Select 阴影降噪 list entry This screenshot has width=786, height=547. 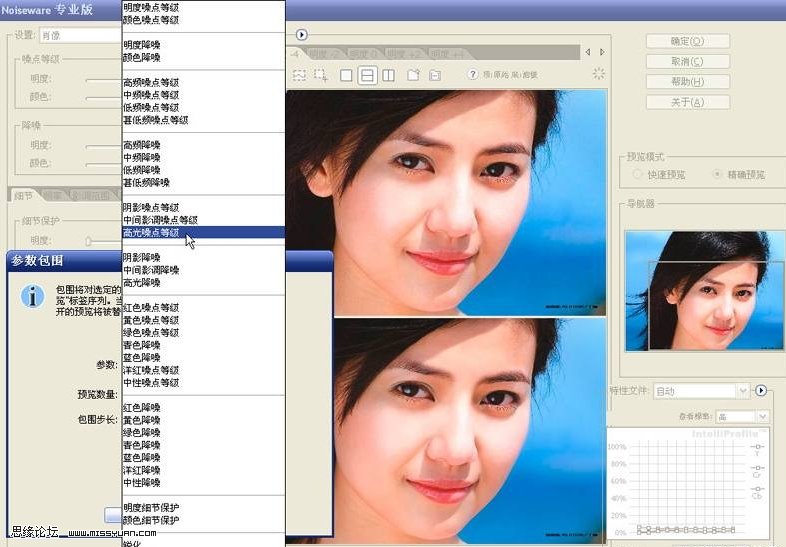pyautogui.click(x=204, y=257)
